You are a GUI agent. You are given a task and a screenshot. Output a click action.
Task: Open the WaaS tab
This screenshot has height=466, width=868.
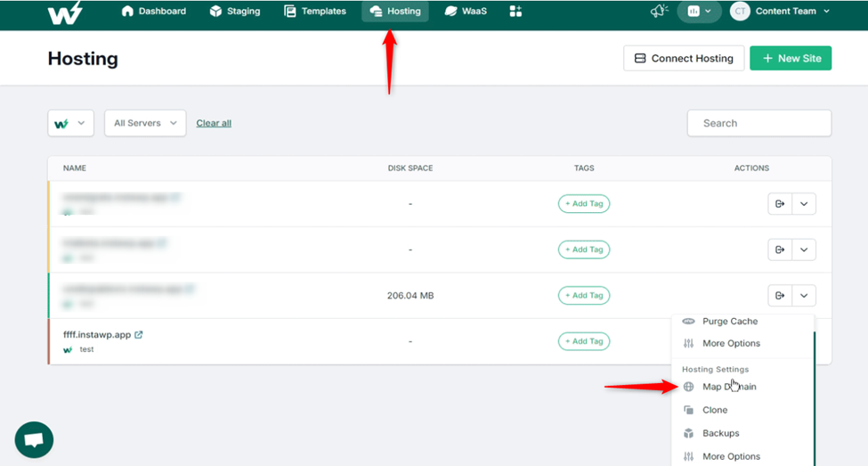tap(466, 11)
